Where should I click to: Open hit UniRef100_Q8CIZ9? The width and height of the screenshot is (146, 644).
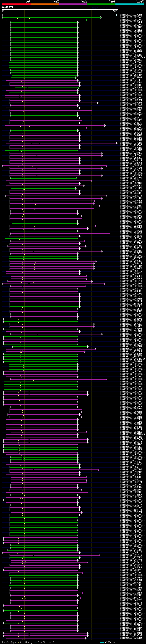tap(131, 32)
